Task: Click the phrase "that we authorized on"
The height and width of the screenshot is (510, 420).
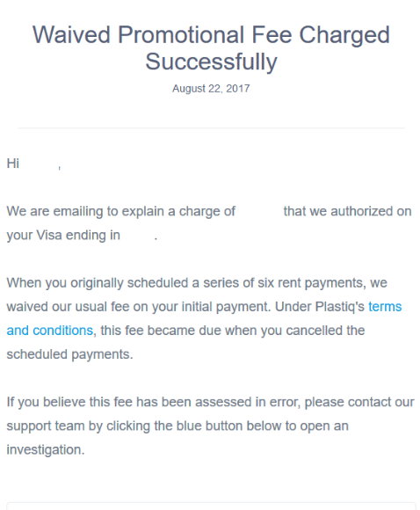Action: pyautogui.click(x=347, y=211)
